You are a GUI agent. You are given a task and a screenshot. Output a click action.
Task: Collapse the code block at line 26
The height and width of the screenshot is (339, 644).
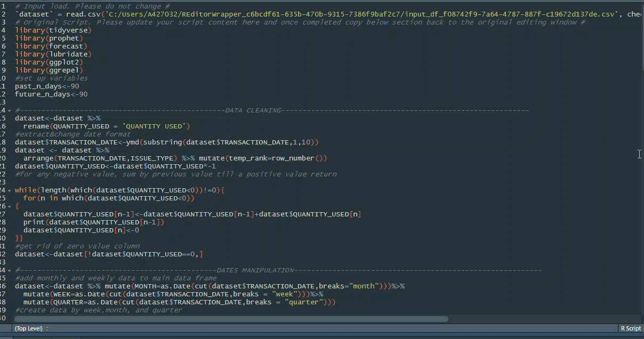click(x=11, y=206)
